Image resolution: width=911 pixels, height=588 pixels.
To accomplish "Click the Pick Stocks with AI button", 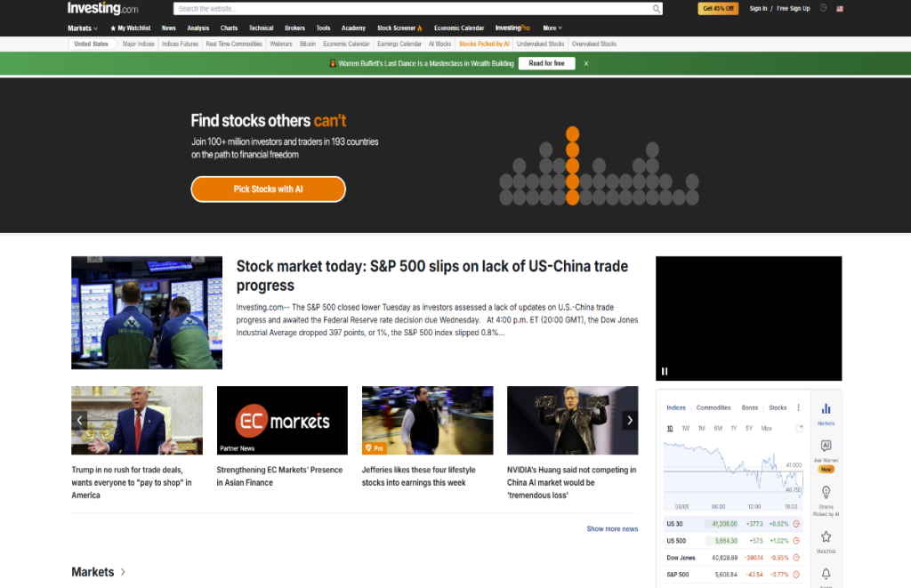I will pos(268,189).
